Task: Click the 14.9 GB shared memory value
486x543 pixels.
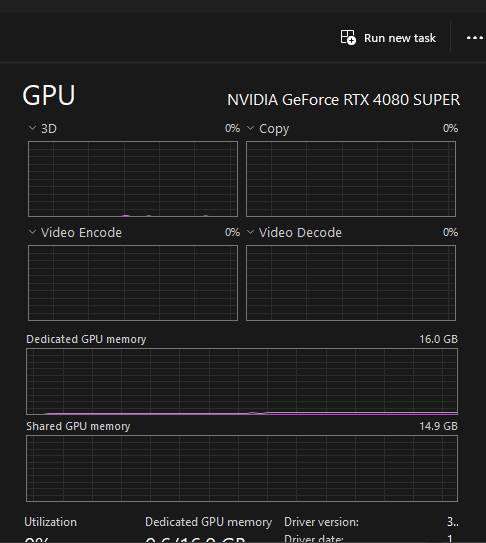Action: coord(439,426)
